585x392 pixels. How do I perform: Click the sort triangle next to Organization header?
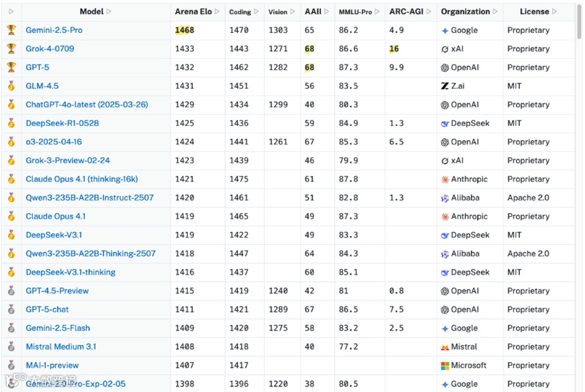tap(495, 12)
